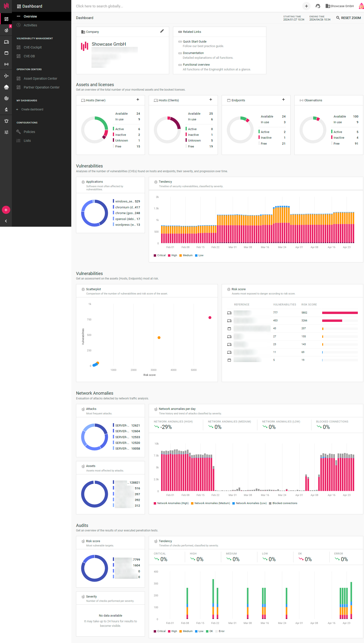This screenshot has height=643, width=364.
Task: Open the Showcase GmbH company selector in top bar
Action: pos(340,6)
